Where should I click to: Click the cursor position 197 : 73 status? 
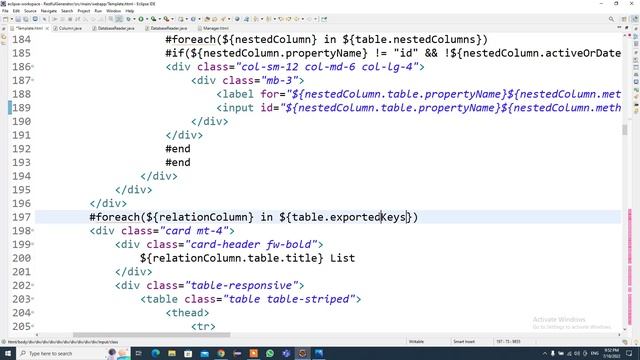pyautogui.click(x=508, y=342)
